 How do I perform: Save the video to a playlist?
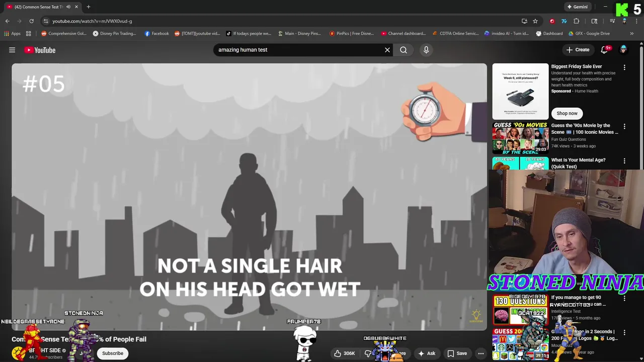[457, 353]
